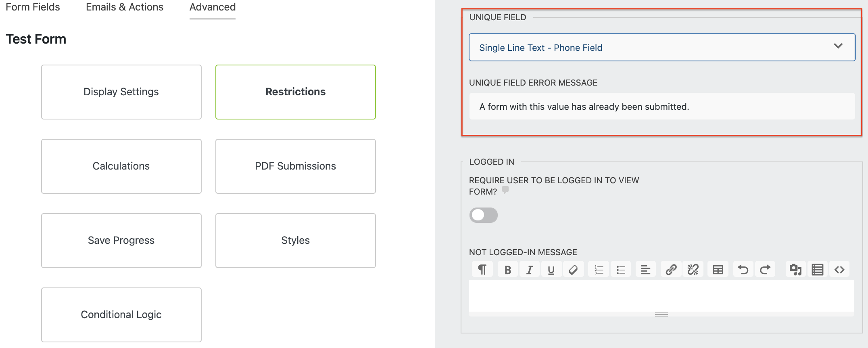
Task: Open Save Progress settings
Action: [x=121, y=241]
